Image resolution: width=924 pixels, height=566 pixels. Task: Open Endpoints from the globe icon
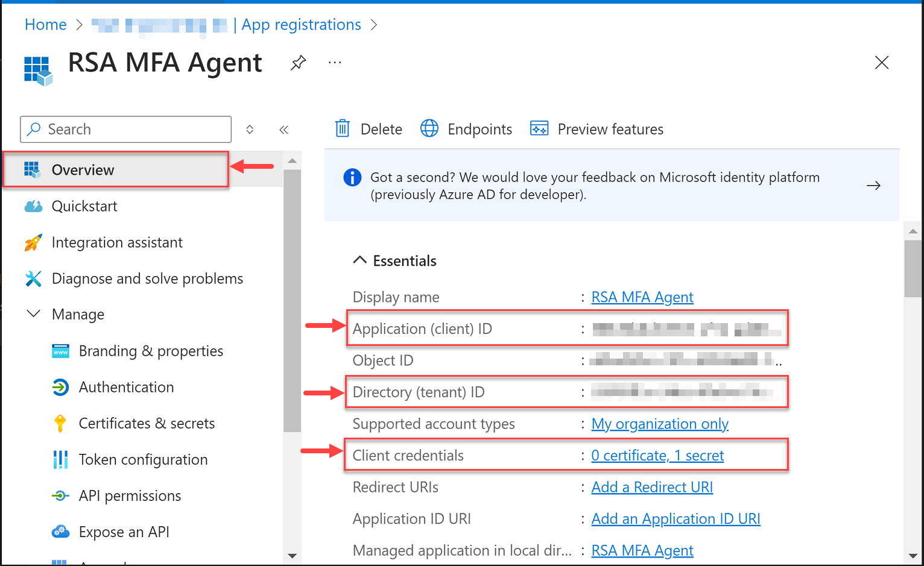(x=429, y=128)
